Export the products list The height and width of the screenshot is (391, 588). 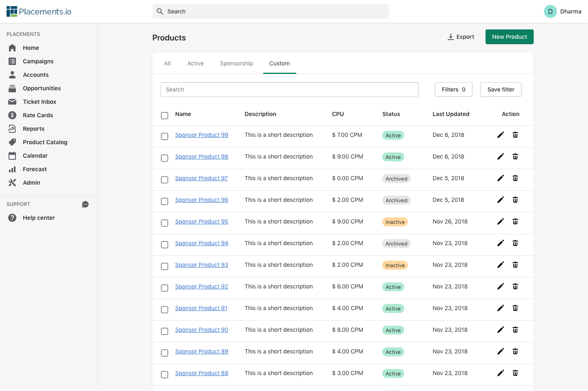(x=461, y=37)
